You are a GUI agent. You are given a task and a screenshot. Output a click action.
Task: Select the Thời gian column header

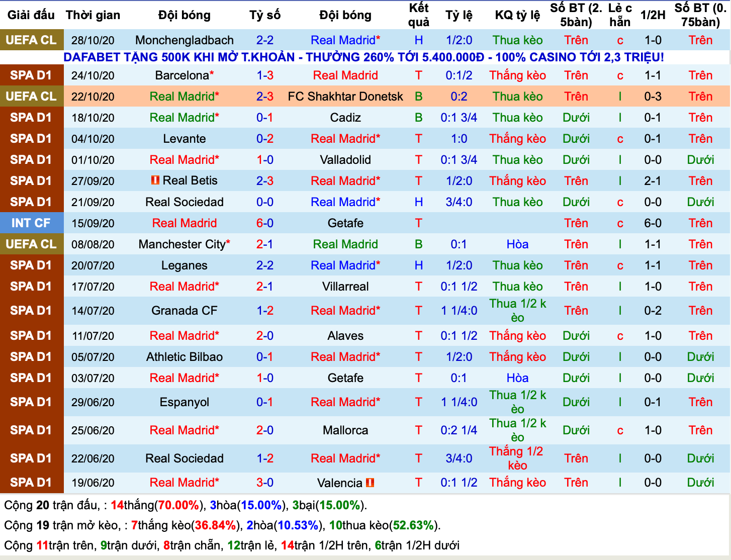click(93, 15)
